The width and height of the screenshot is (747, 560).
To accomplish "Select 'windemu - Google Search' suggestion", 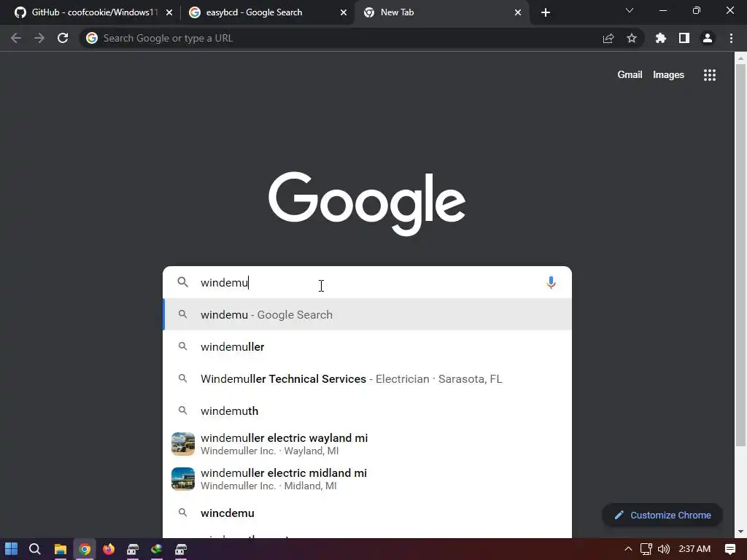I will [367, 315].
